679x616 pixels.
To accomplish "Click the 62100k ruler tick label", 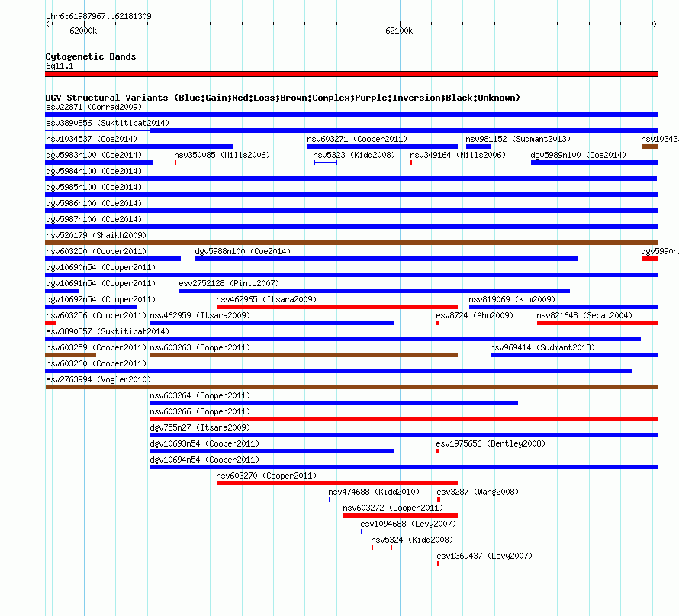I will click(x=399, y=31).
